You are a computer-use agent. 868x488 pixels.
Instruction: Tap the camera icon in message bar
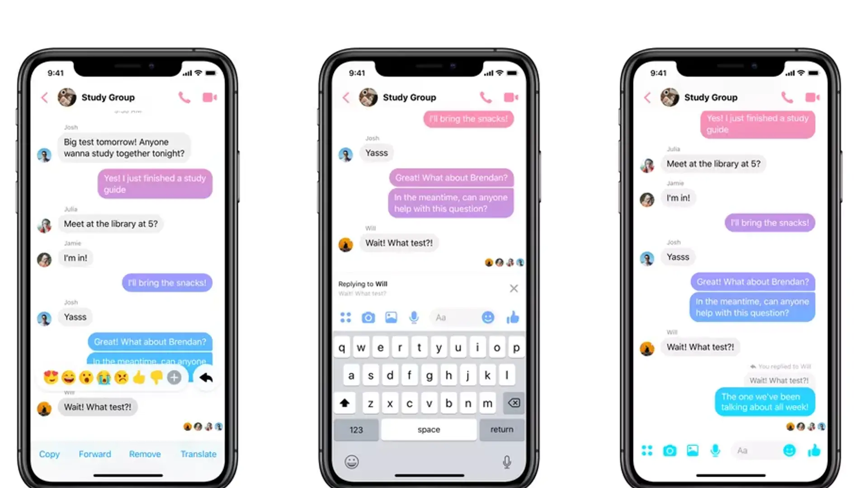click(368, 317)
